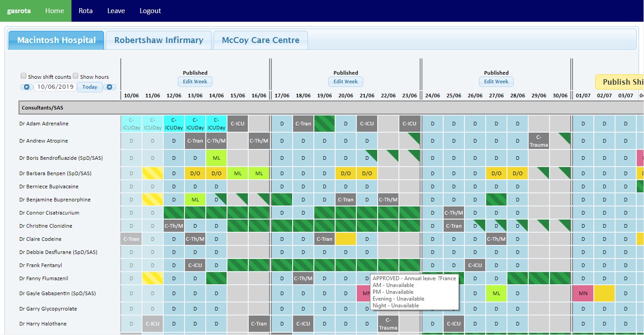Open the McCoy Care Centre tab
The image size is (644, 335).
coord(260,40)
